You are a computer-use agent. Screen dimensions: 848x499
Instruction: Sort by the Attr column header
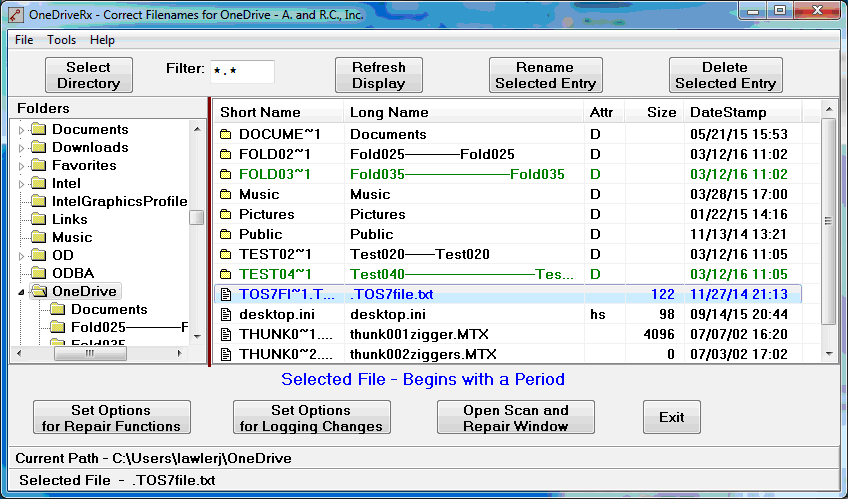pyautogui.click(x=604, y=112)
